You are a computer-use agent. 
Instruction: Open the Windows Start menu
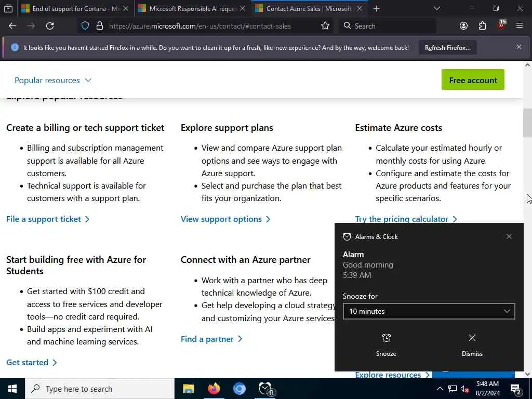tap(12, 389)
